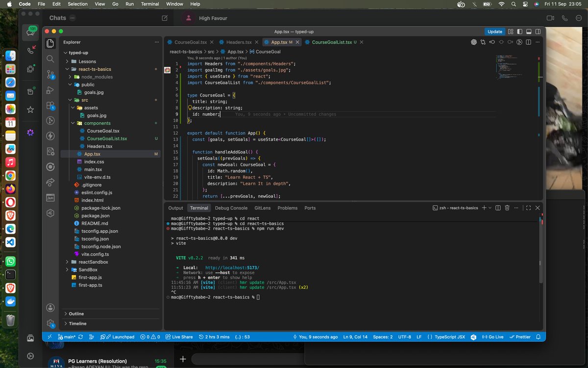588x368 pixels.
Task: Click Split Editor Right icon
Action: click(x=529, y=42)
